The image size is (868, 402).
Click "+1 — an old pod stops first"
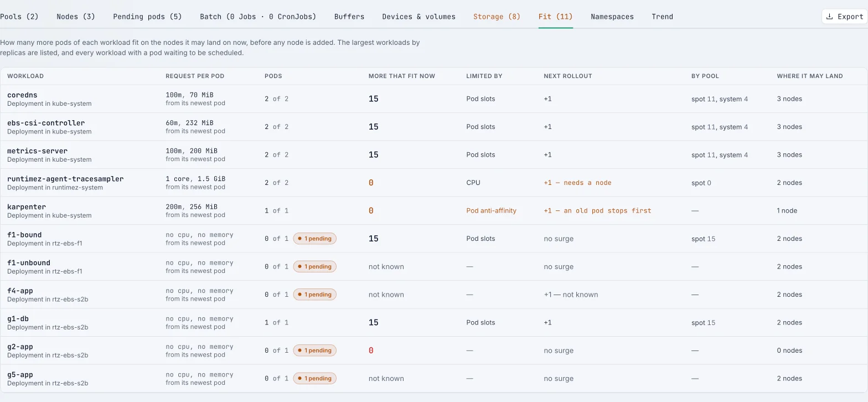tap(597, 210)
